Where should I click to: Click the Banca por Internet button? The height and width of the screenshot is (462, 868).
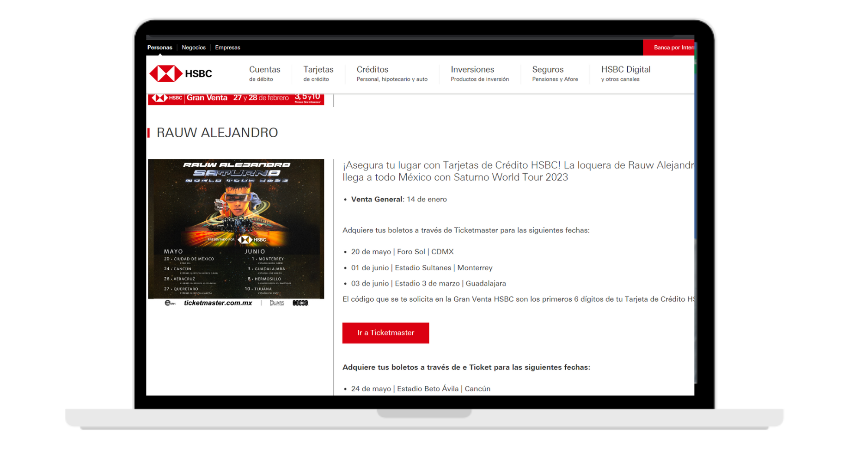(672, 47)
